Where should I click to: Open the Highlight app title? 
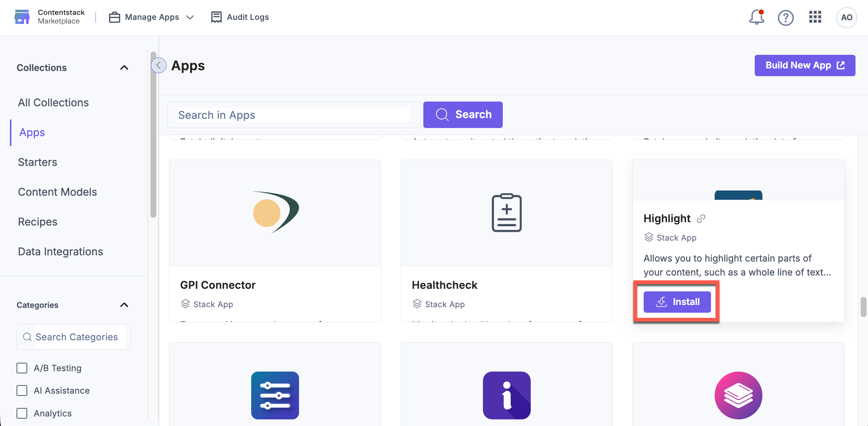(x=667, y=219)
